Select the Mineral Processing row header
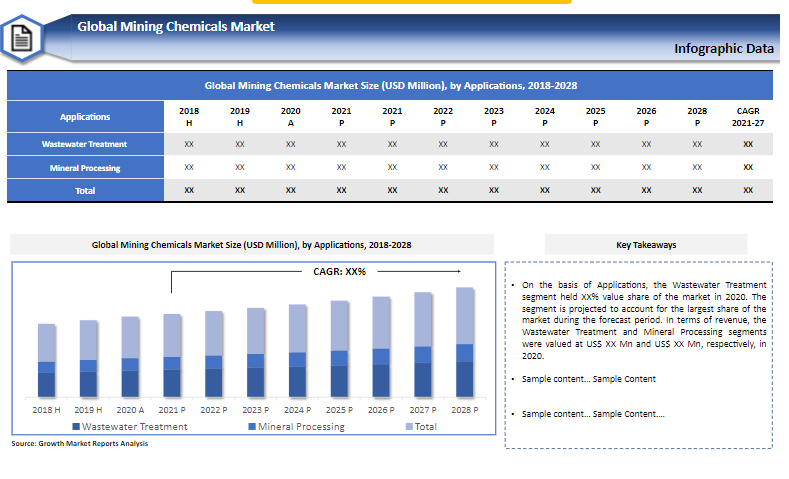Screen dimensions: 789x479 (85, 167)
